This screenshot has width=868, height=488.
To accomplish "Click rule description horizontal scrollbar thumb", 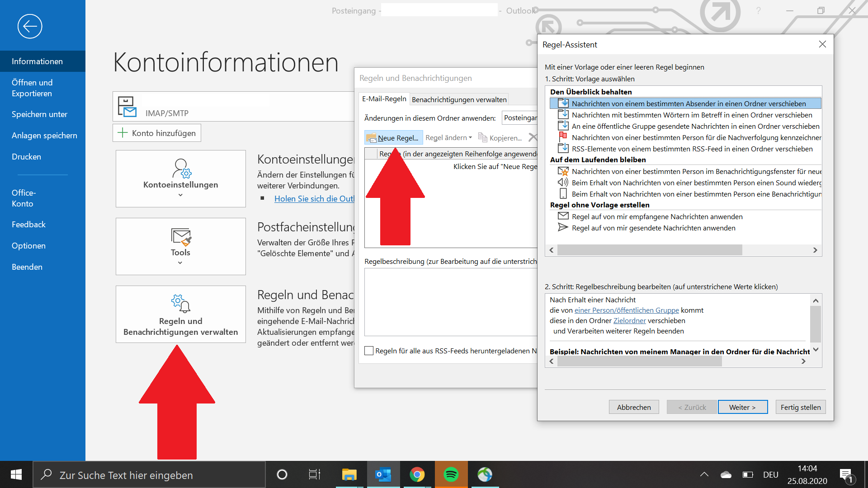I will (x=639, y=361).
